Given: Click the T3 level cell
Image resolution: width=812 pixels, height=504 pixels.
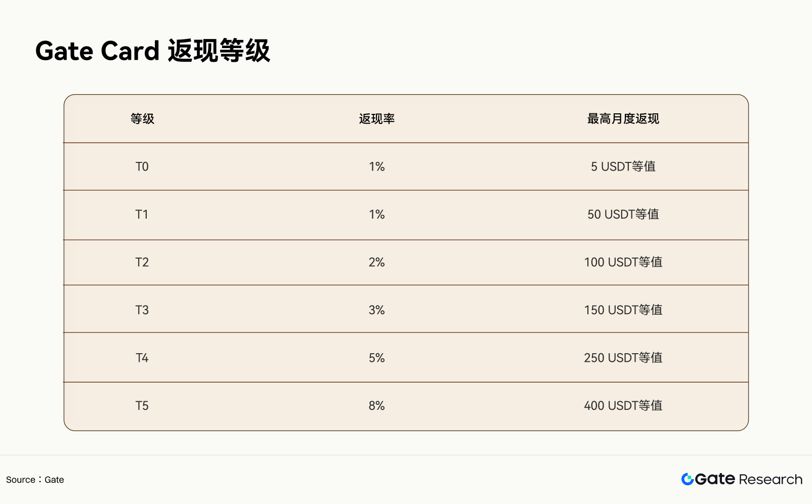Looking at the screenshot, I should [x=142, y=310].
